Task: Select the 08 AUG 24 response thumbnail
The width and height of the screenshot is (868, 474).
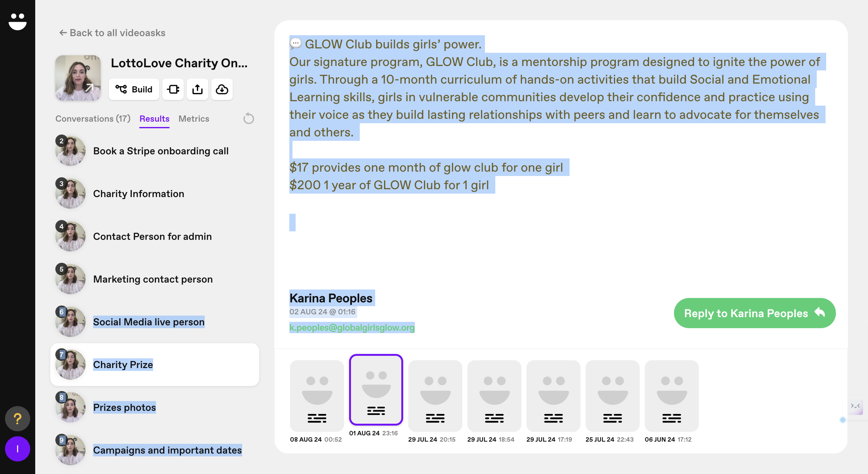Action: click(316, 396)
